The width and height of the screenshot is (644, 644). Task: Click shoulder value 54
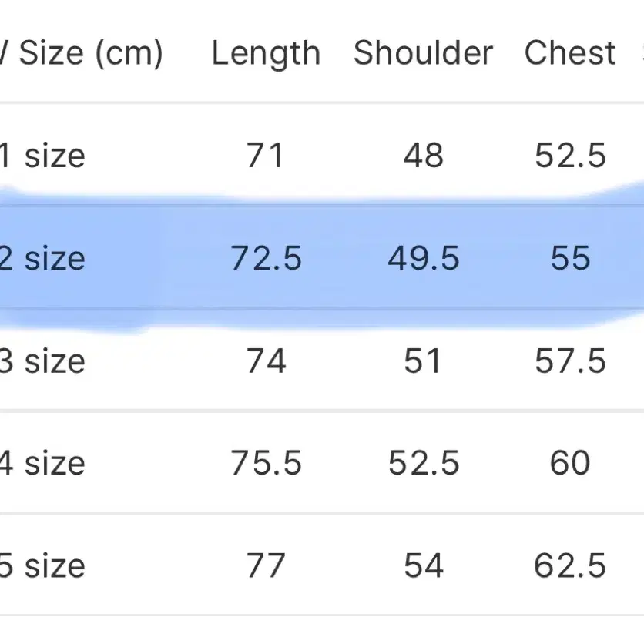tap(424, 566)
